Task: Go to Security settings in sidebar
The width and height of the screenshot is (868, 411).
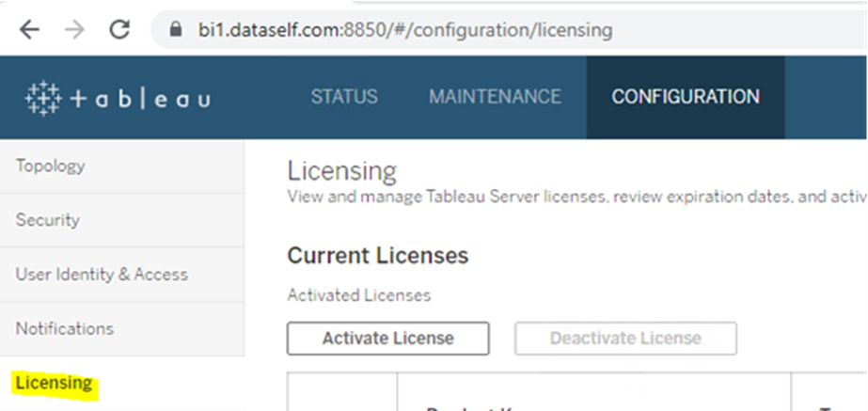Action: pos(48,220)
